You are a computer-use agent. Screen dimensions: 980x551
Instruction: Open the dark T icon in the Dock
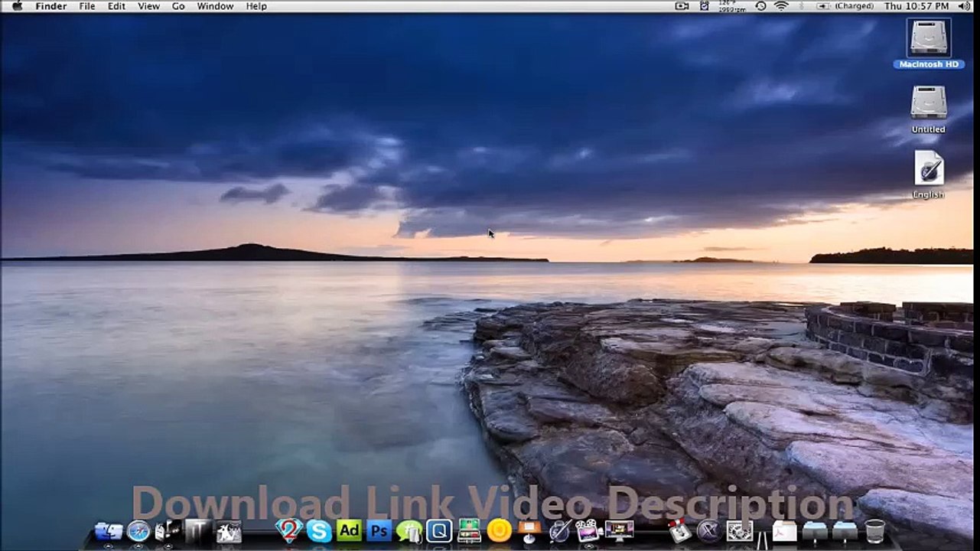point(199,531)
